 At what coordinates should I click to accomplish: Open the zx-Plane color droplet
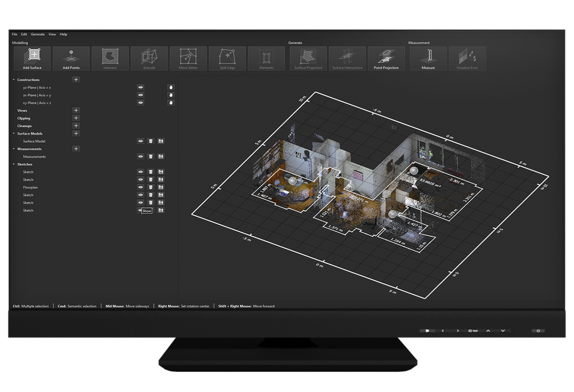pyautogui.click(x=171, y=95)
